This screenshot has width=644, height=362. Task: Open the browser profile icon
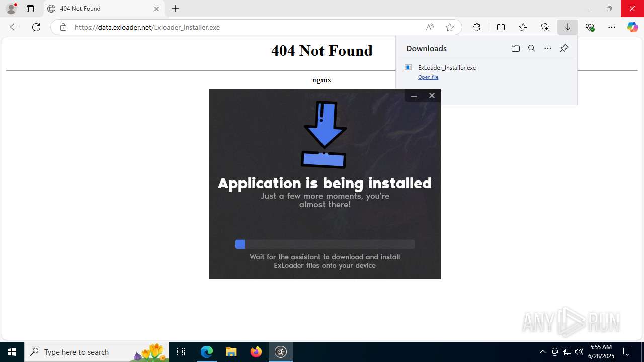[11, 9]
